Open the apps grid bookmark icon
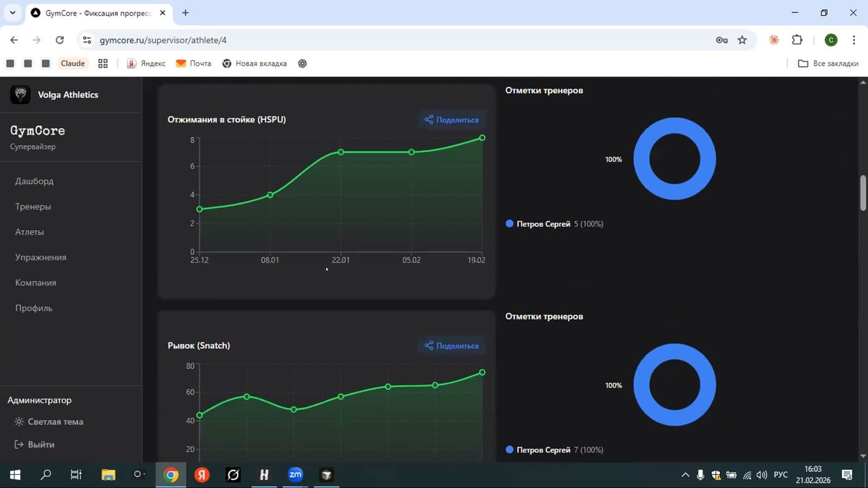Image resolution: width=868 pixels, height=488 pixels. (x=103, y=63)
